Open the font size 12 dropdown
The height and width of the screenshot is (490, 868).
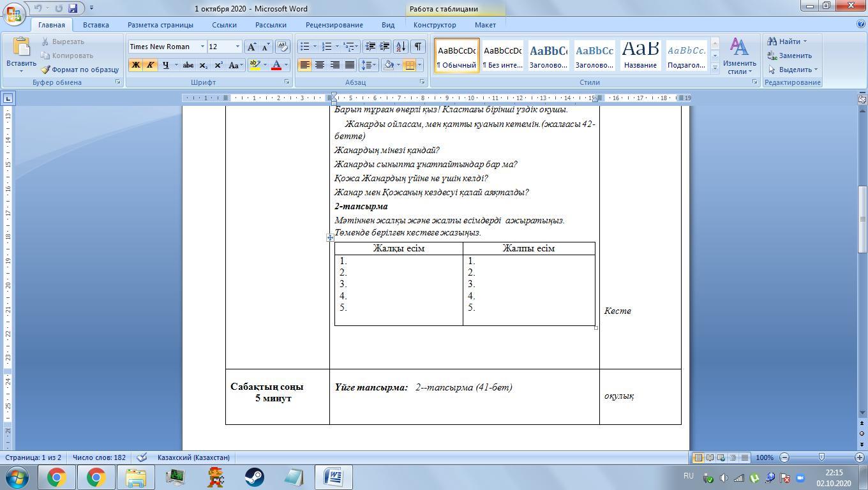(x=237, y=47)
